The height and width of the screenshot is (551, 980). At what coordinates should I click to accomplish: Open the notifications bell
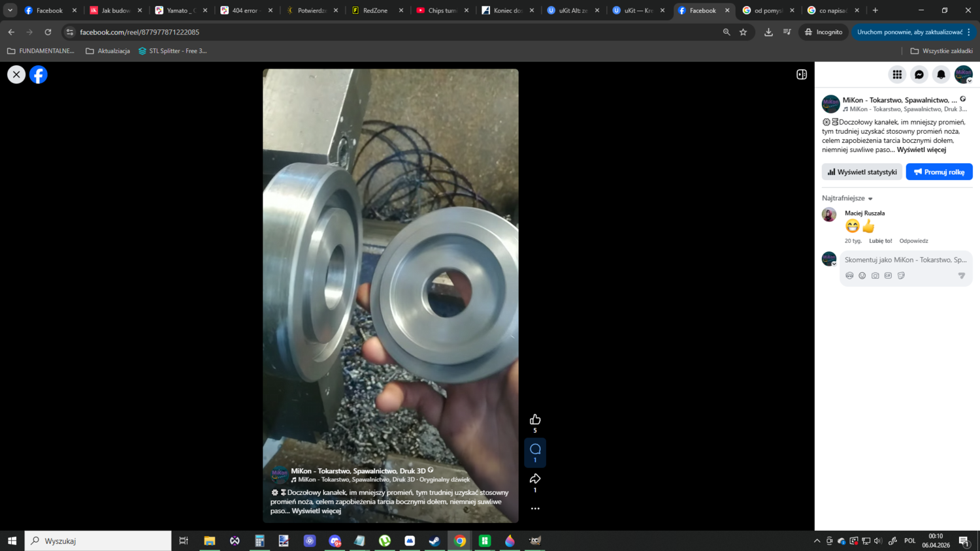tap(941, 74)
